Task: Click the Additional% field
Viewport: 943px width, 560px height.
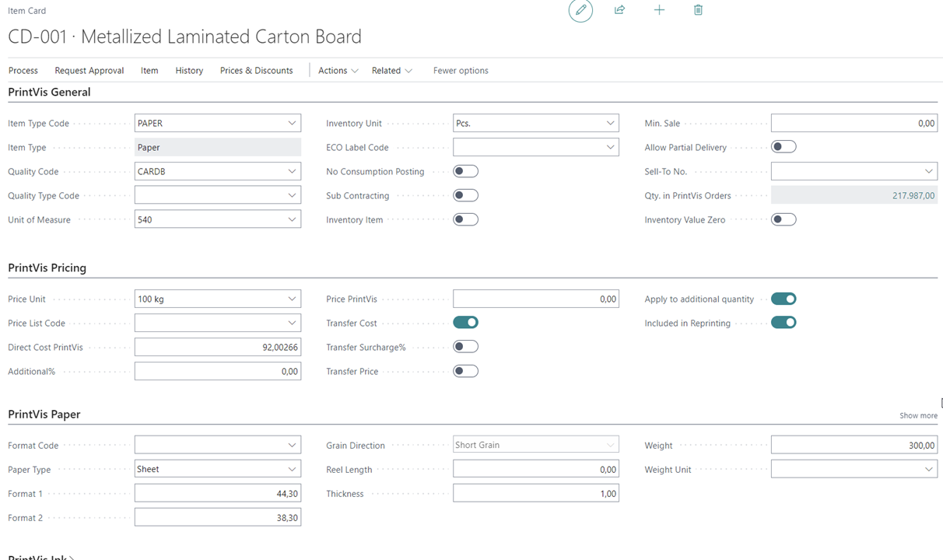Action: pyautogui.click(x=218, y=371)
